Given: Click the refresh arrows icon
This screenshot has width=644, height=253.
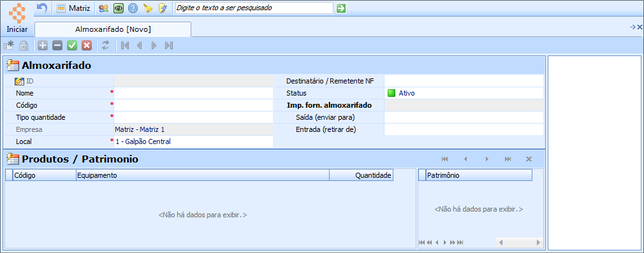Looking at the screenshot, I should [x=106, y=46].
